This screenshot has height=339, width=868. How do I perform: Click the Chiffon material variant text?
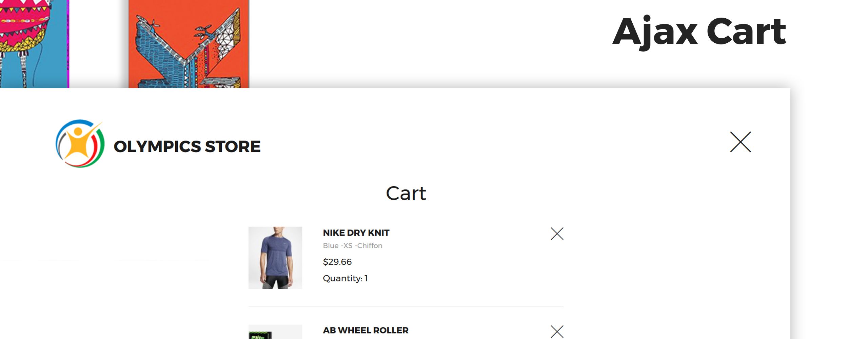[370, 246]
